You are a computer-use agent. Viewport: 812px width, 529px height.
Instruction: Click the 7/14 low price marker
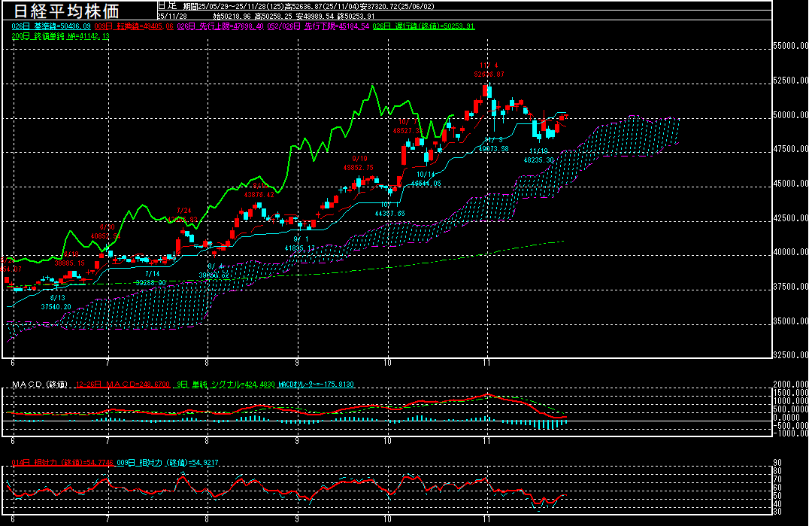point(151,281)
